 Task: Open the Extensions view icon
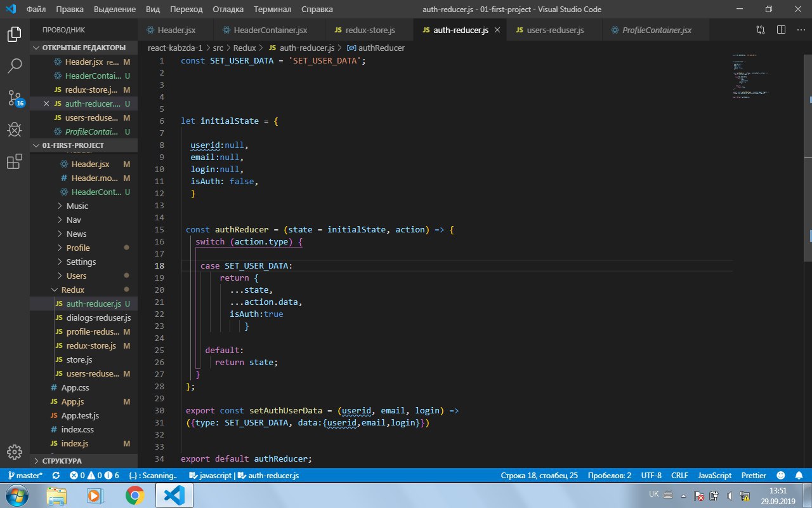point(14,163)
